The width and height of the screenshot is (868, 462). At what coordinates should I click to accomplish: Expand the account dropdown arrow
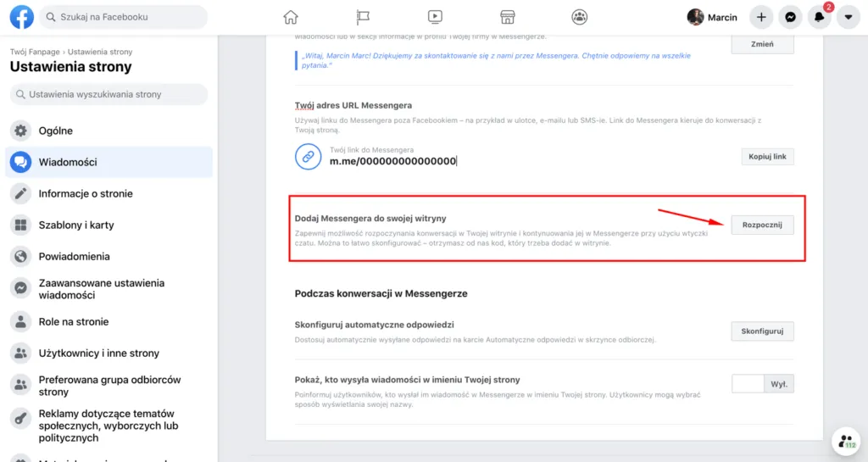(x=848, y=17)
